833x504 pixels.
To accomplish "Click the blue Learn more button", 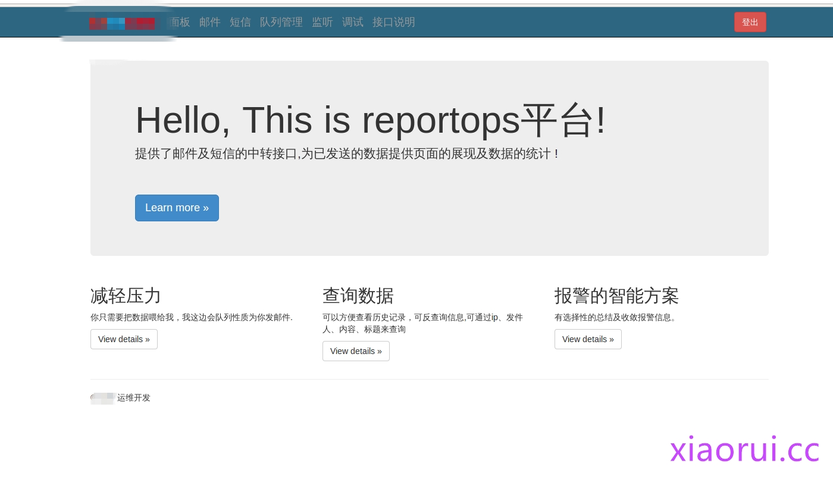I will [x=177, y=208].
